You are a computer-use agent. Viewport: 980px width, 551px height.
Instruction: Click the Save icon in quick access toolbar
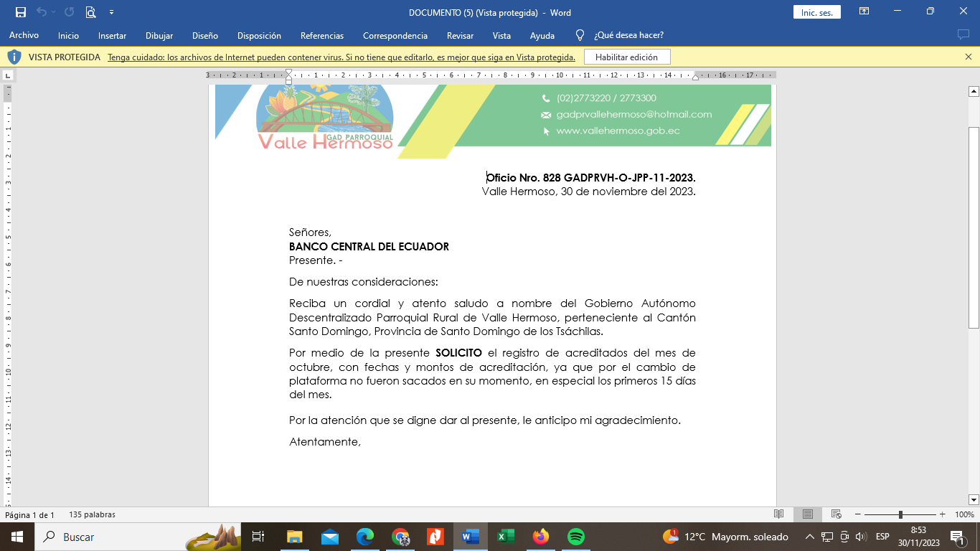[x=20, y=12]
